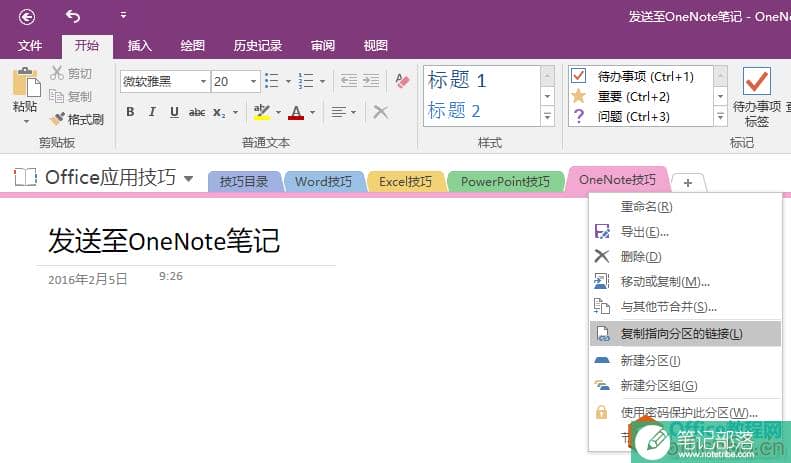This screenshot has width=791, height=463.
Task: Choose 导出(E)... in context menu
Action: tap(685, 232)
